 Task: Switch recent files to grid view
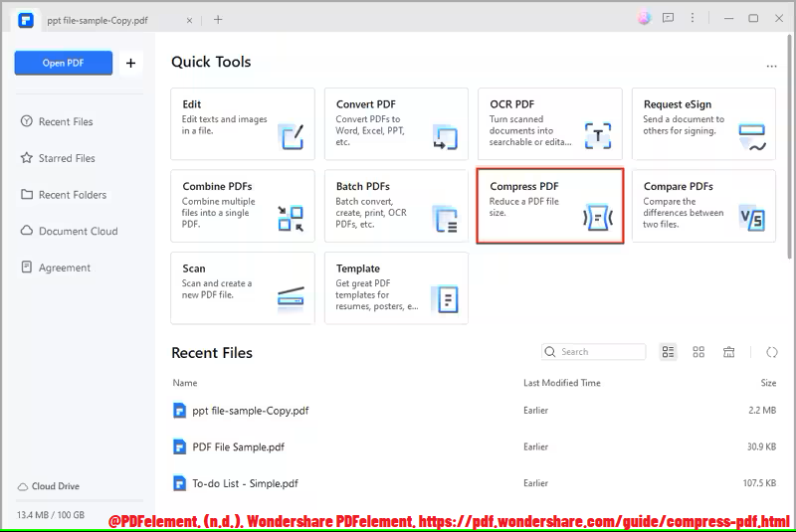tap(698, 352)
